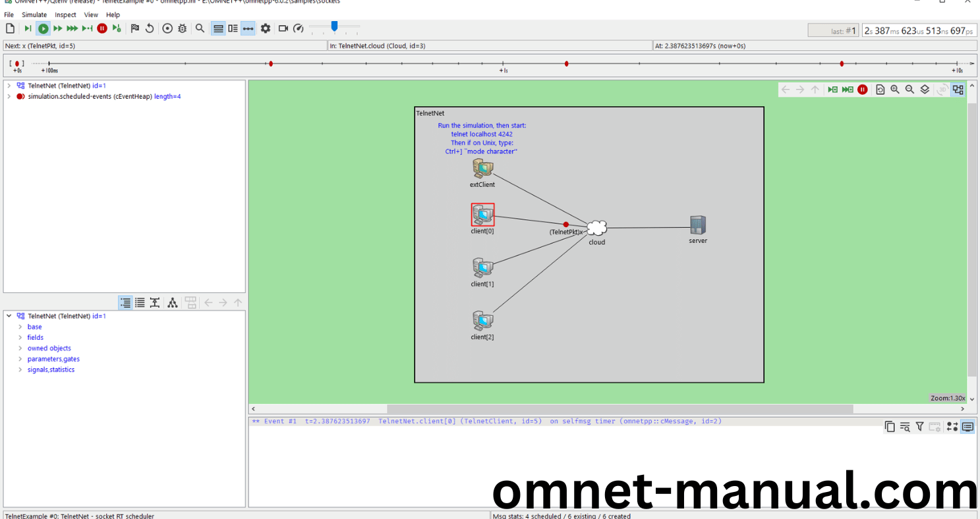Toggle grouped mode in object inspector toolbar
The height and width of the screenshot is (519, 980).
click(x=125, y=303)
